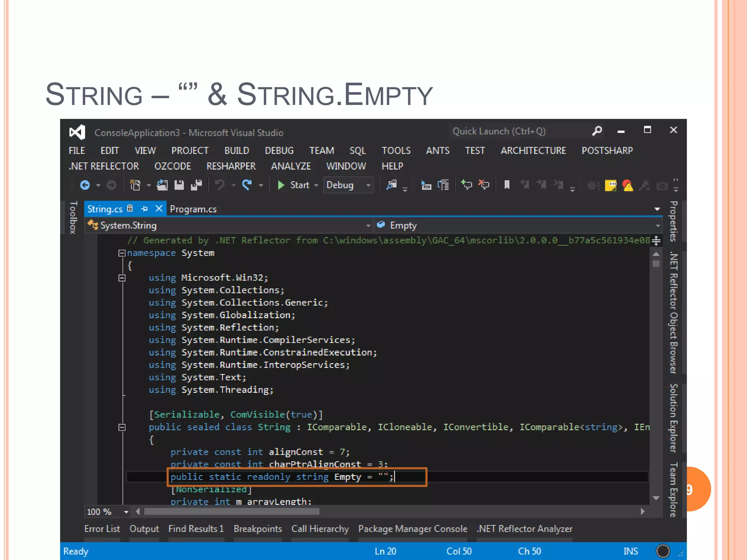Collapse the namespace System block
The image size is (747, 560).
coord(122,253)
